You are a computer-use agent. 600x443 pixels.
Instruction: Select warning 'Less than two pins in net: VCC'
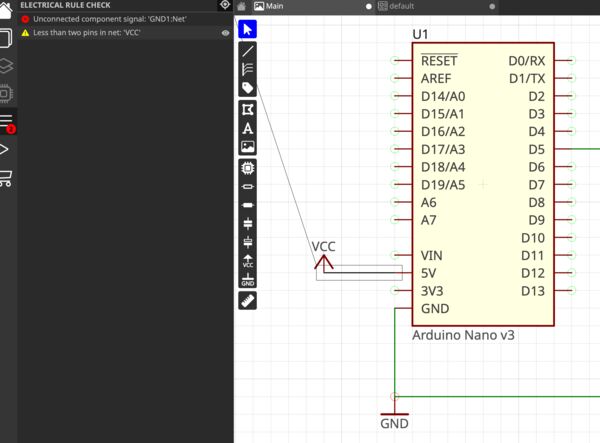tap(126, 33)
